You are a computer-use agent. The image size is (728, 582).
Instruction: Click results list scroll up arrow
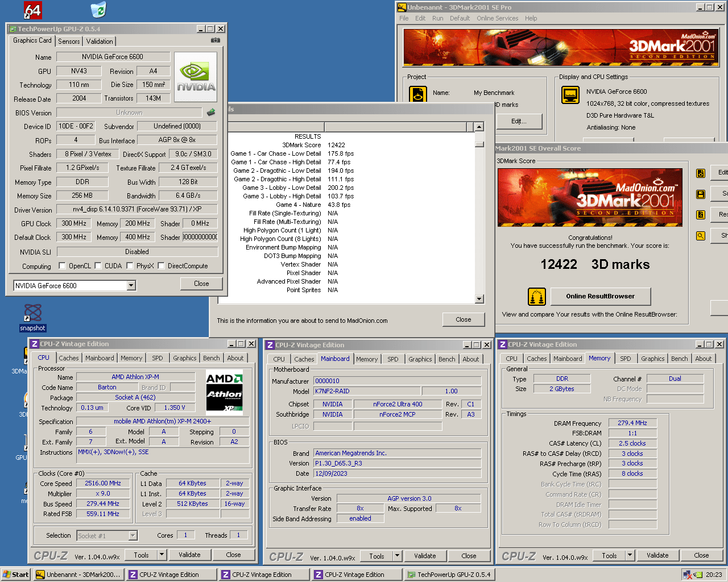pyautogui.click(x=479, y=127)
